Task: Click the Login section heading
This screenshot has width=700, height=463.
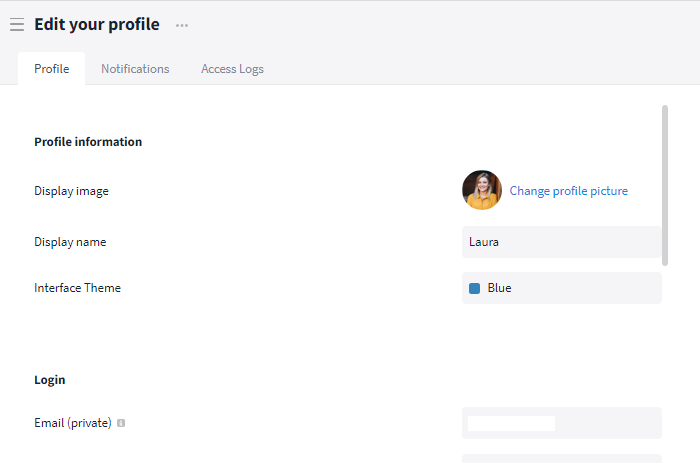Action: coord(50,380)
